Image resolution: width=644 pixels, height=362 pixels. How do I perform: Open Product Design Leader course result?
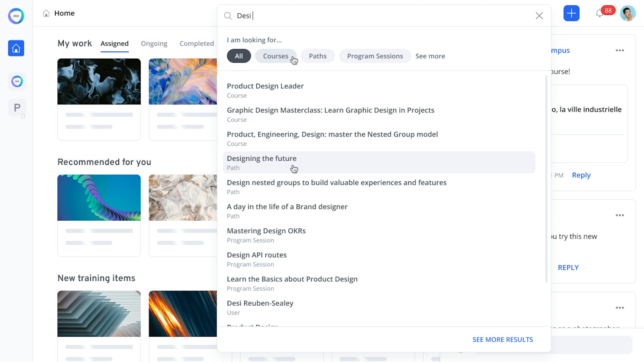[x=379, y=90]
